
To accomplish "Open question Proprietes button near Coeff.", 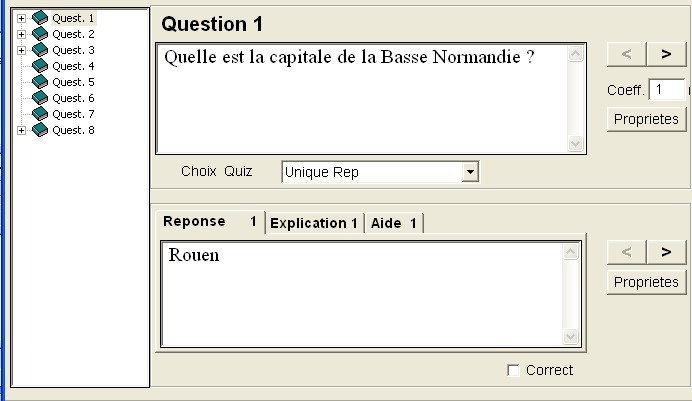I will 647,119.
